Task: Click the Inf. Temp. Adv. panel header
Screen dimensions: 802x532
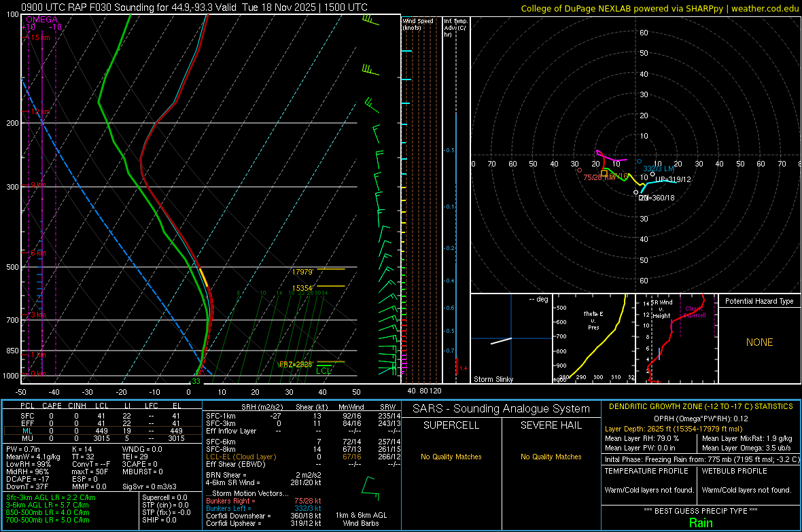Action: (455, 28)
